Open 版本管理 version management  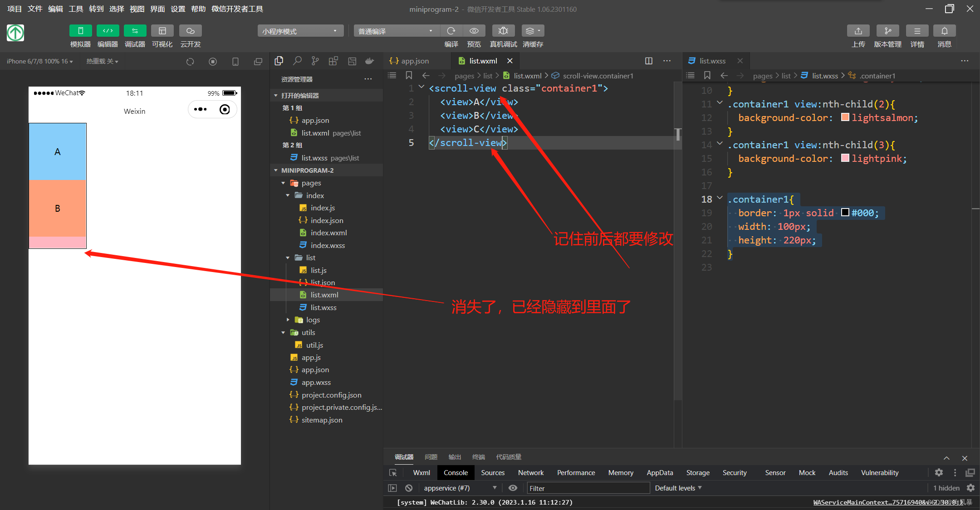coord(887,36)
